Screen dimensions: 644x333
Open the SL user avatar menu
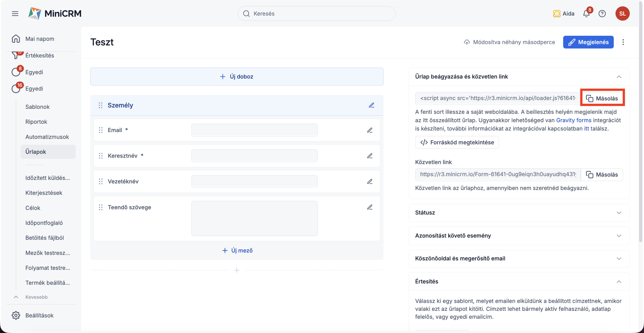pos(622,14)
